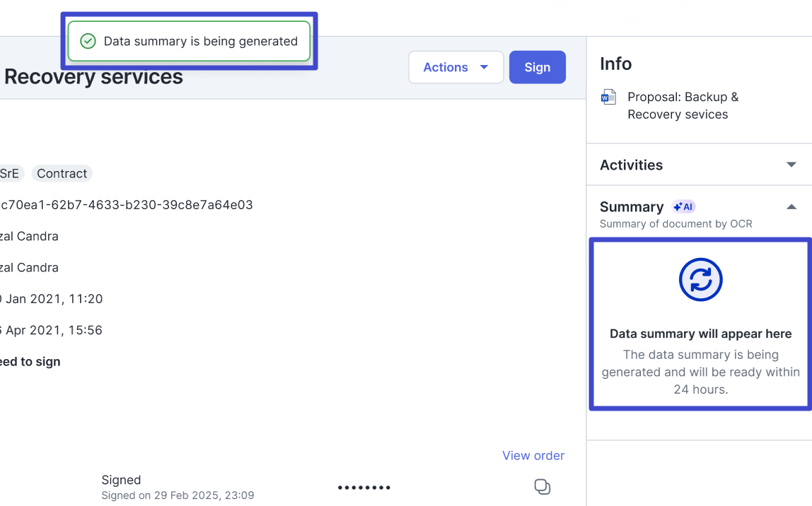Click the Recovery services page title
Viewport: 812px width, 506px height.
coord(93,77)
